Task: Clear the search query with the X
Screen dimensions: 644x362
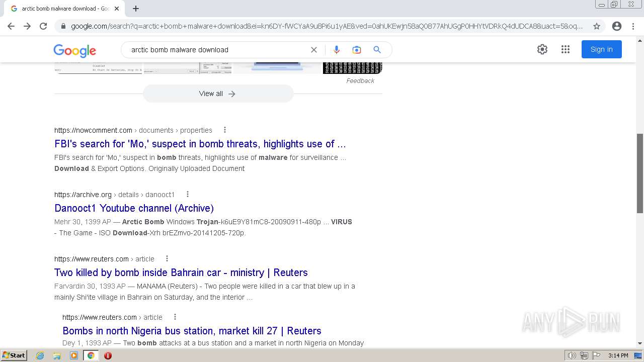Action: 314,50
